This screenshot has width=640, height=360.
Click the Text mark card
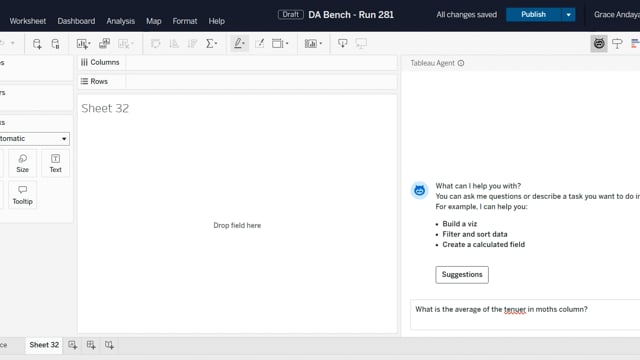(x=56, y=163)
